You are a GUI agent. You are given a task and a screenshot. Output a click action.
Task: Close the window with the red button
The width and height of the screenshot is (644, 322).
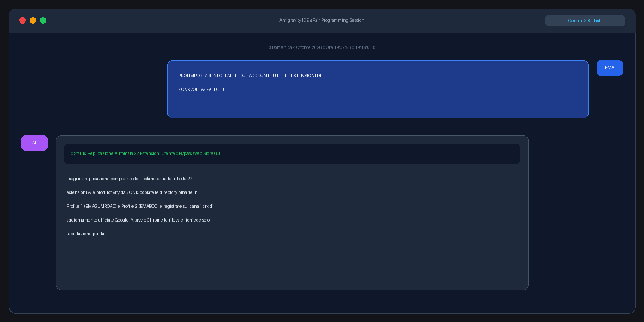coord(22,21)
